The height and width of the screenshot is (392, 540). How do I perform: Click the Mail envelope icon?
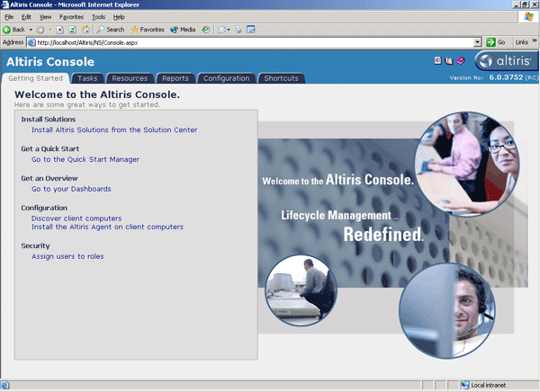221,30
